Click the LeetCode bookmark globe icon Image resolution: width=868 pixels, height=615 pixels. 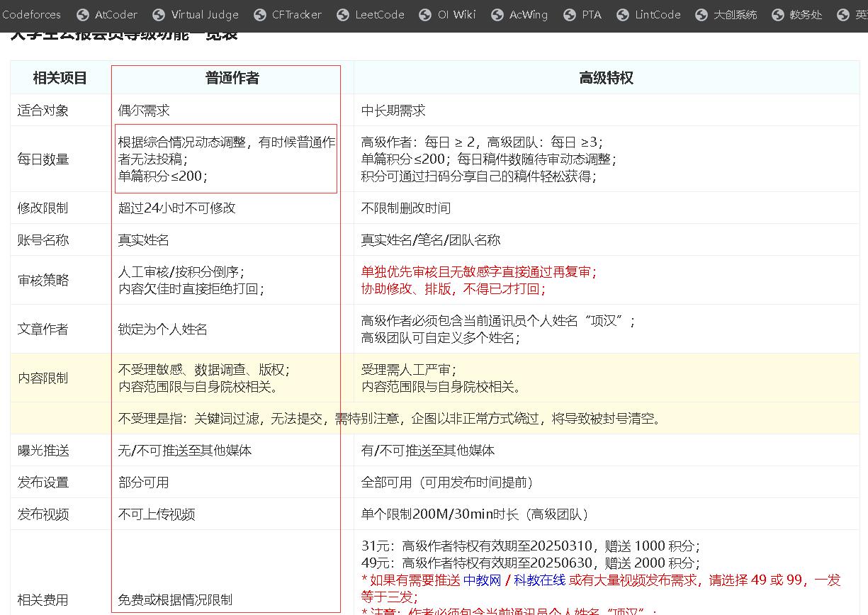343,15
